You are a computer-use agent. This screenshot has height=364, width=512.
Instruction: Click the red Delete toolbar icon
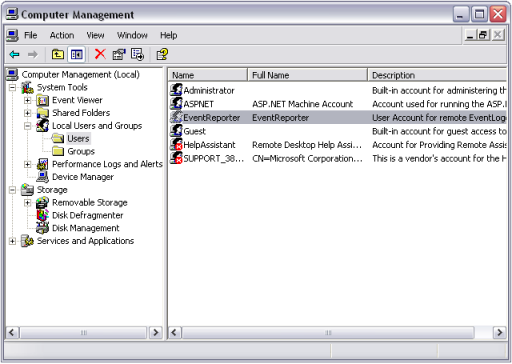100,54
